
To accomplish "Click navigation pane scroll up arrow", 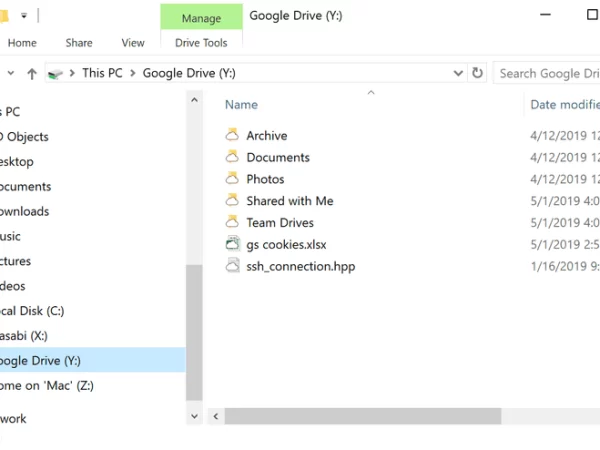I will point(194,100).
